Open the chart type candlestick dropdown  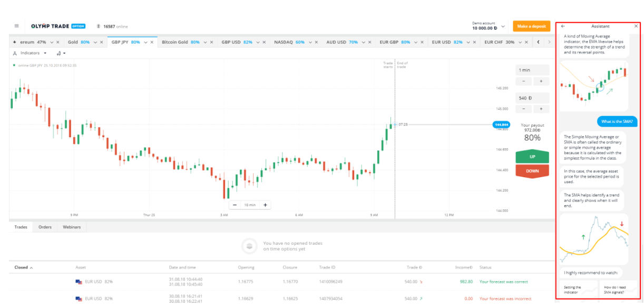(61, 53)
